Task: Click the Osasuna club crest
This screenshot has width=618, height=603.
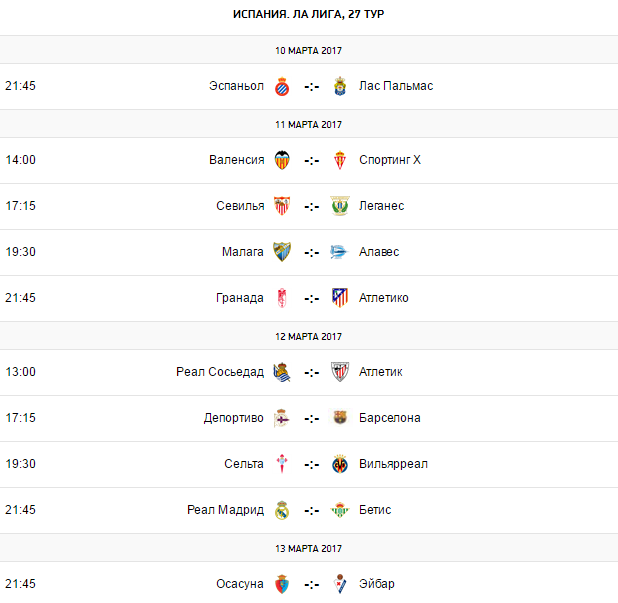Action: point(281,584)
